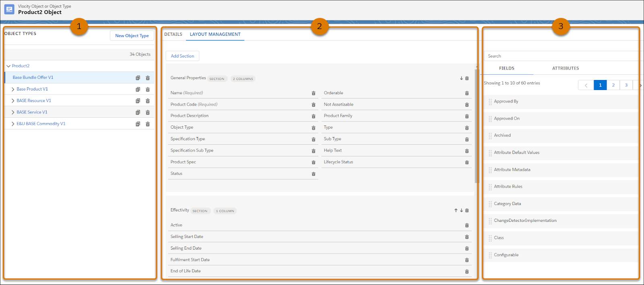Open the Product2 object link

[x=21, y=66]
